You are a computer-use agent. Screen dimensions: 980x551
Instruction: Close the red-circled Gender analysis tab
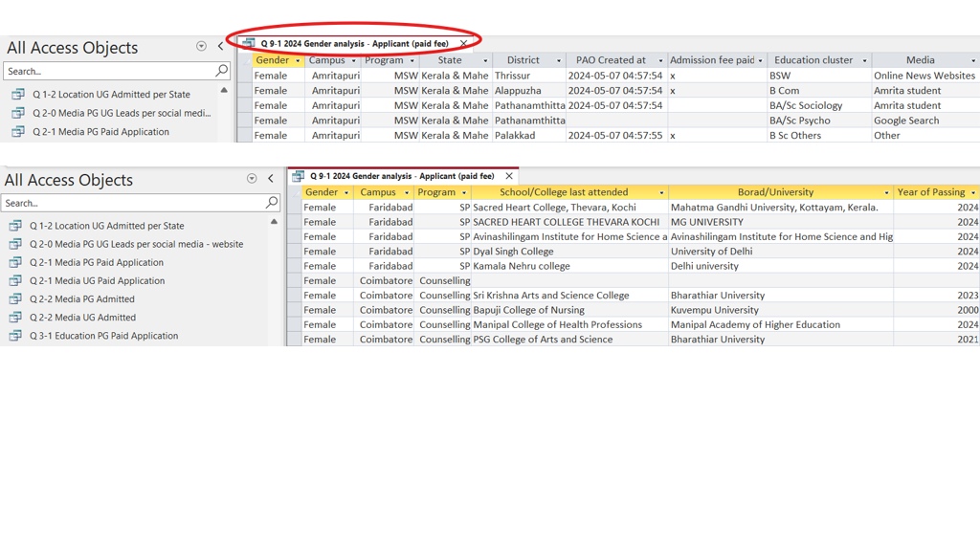point(464,44)
